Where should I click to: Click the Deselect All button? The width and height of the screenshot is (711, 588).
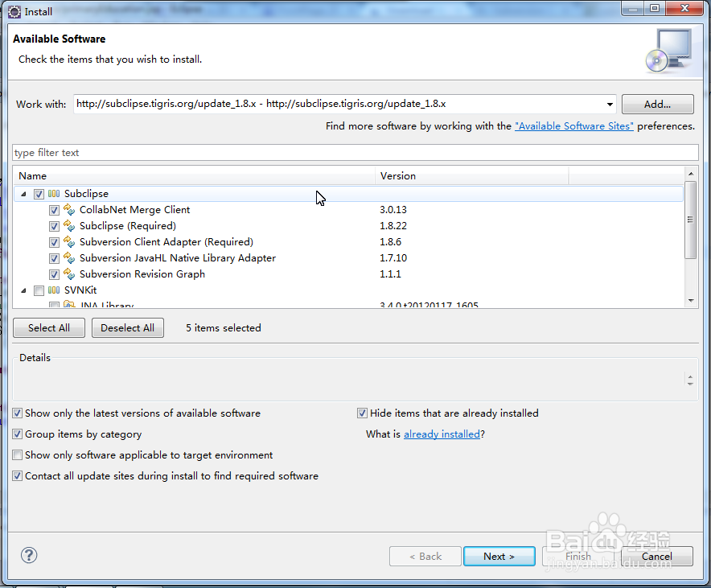(127, 327)
